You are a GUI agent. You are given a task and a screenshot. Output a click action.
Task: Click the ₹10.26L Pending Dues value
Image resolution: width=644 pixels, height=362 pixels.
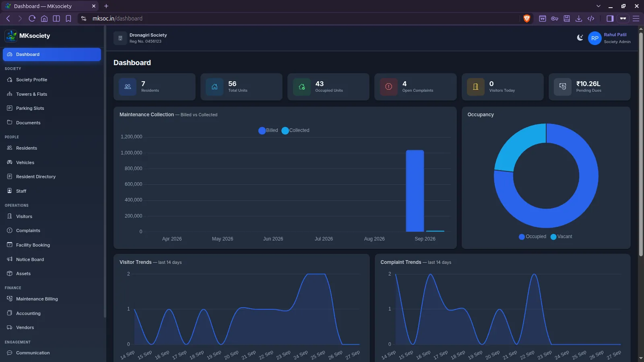[x=588, y=84]
